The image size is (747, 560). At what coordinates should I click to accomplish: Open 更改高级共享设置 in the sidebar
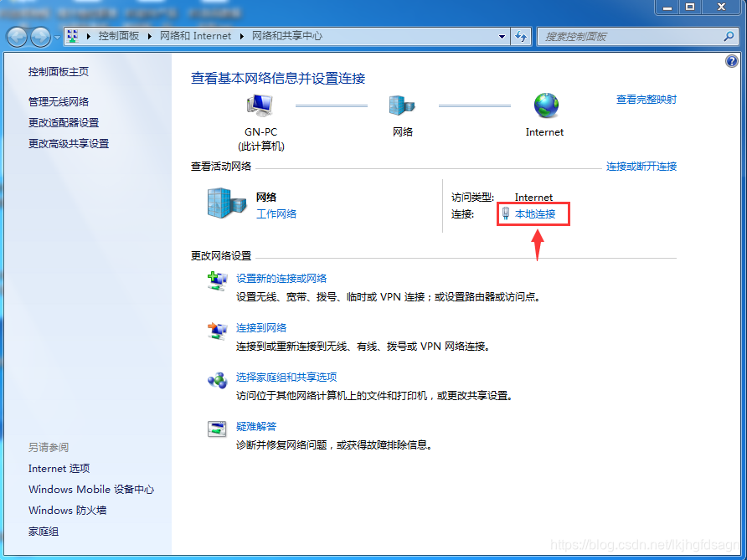click(69, 143)
